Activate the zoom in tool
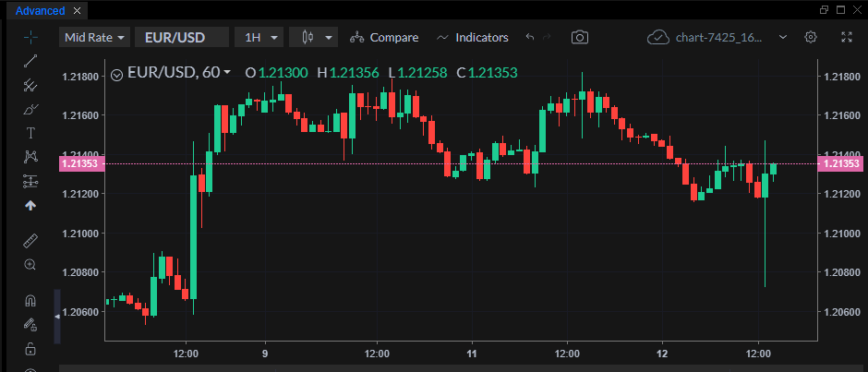 pos(30,265)
